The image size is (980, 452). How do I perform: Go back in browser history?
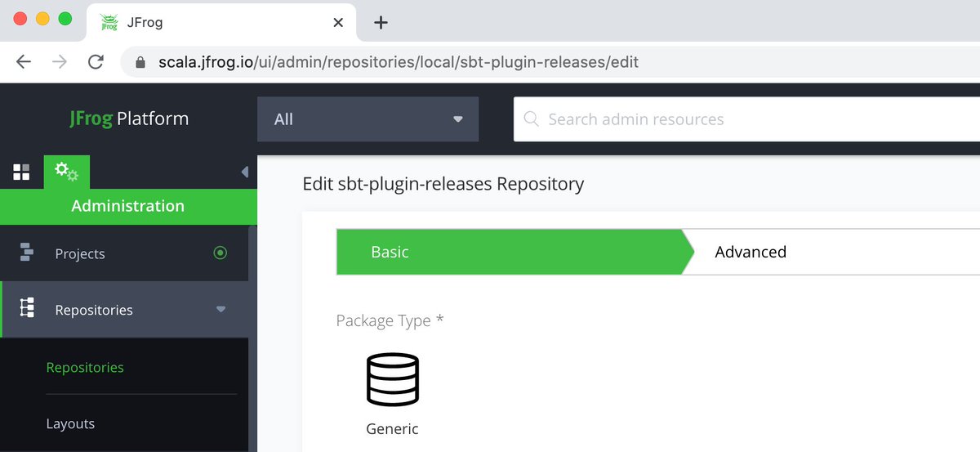click(x=24, y=62)
